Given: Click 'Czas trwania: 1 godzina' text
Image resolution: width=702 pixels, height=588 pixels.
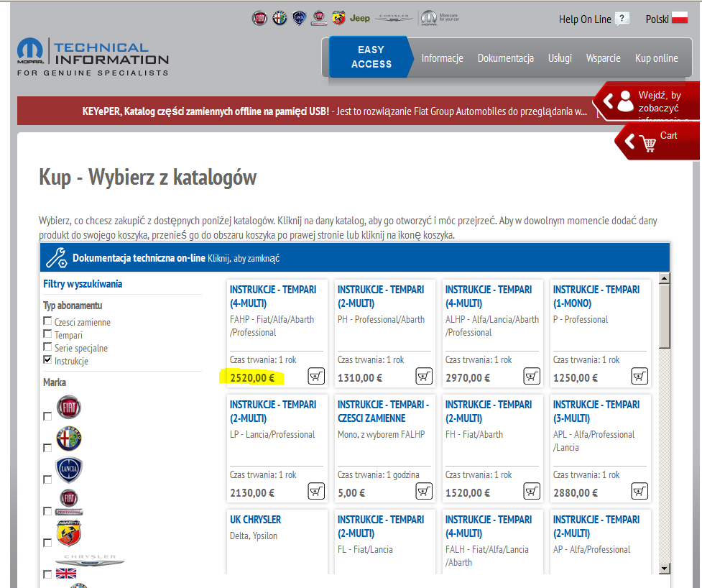Looking at the screenshot, I should 379,474.
